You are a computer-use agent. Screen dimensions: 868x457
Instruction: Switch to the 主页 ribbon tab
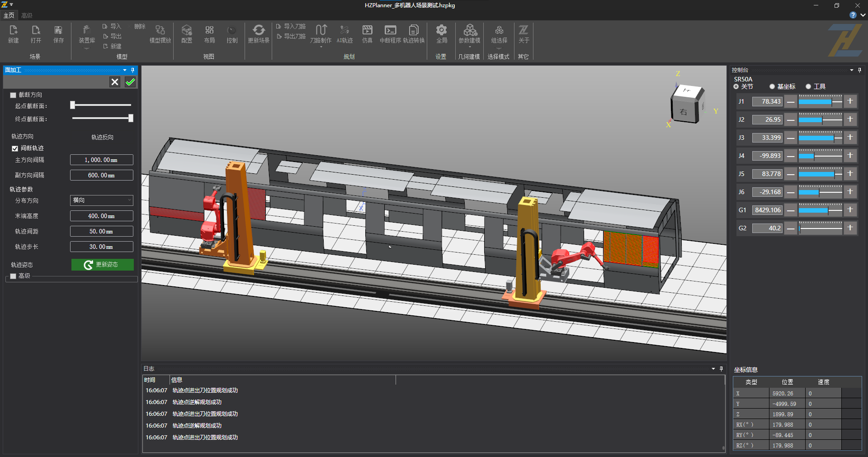point(9,15)
